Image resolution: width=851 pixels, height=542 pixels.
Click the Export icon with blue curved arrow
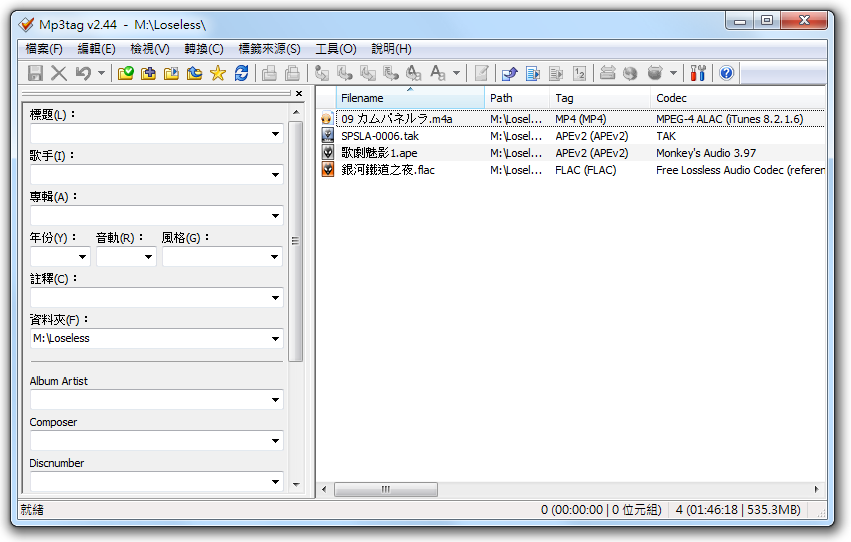pyautogui.click(x=510, y=73)
